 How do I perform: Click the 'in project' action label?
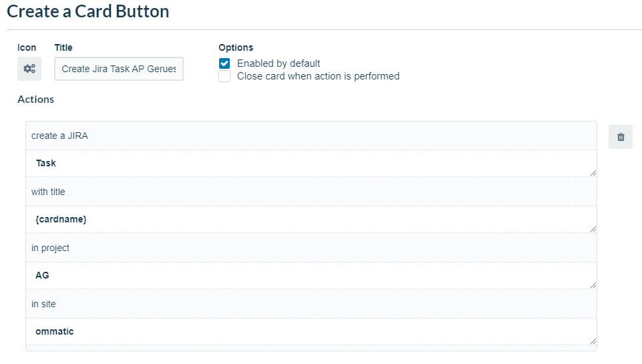coord(50,248)
